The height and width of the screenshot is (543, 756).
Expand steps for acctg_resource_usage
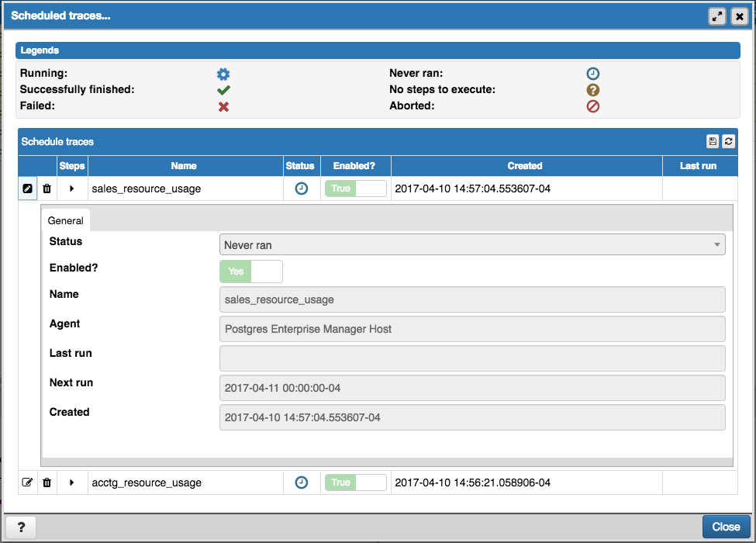point(72,482)
